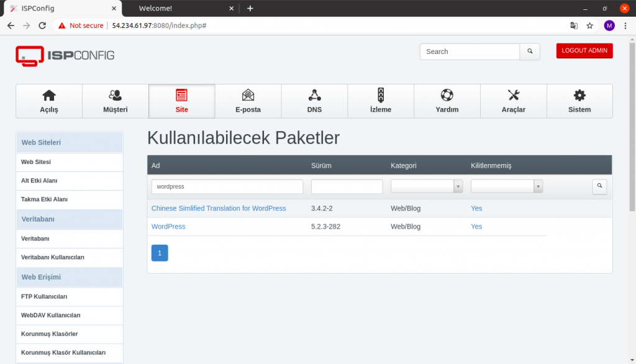The image size is (636, 364).
Task: Click the Sürüm filter input field
Action: click(x=347, y=187)
